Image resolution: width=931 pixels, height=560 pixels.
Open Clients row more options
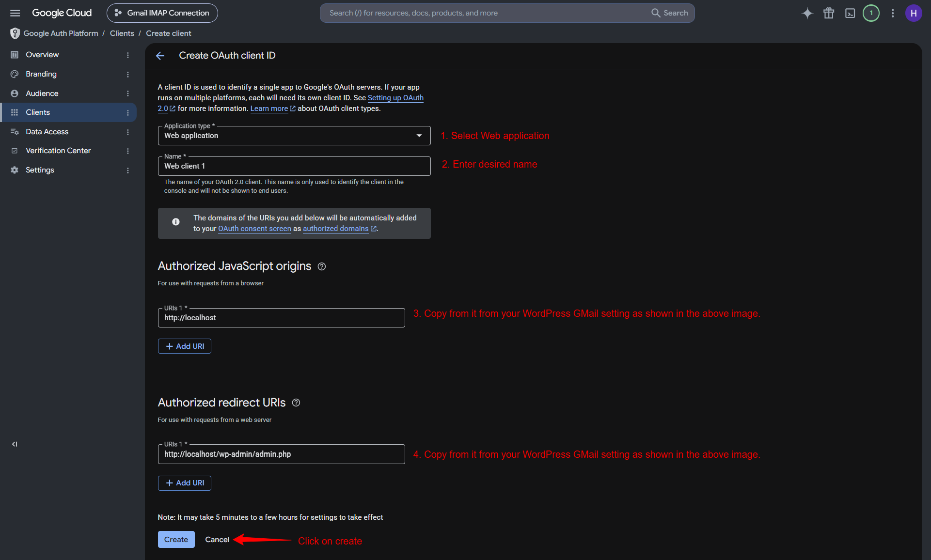(x=128, y=112)
